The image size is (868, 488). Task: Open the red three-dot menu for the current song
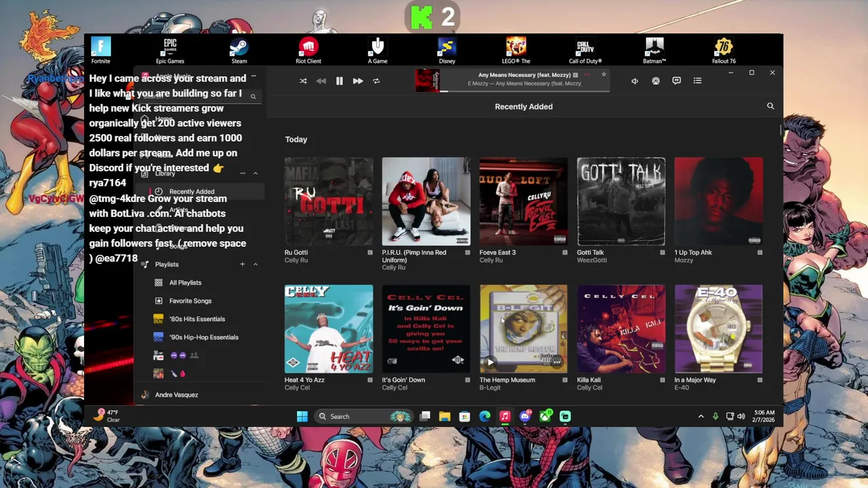coord(587,75)
